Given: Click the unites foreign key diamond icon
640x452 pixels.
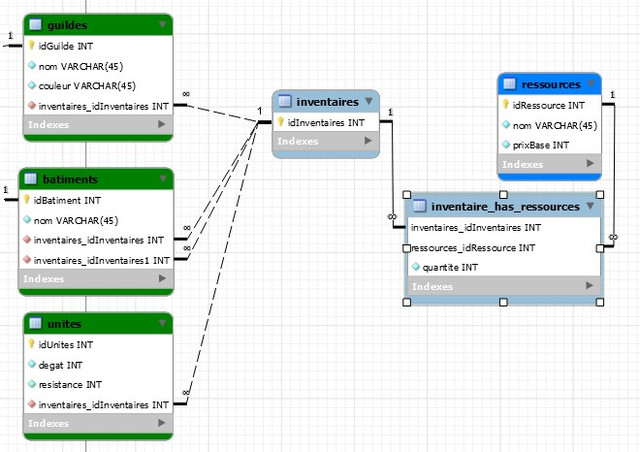Looking at the screenshot, I should [32, 404].
